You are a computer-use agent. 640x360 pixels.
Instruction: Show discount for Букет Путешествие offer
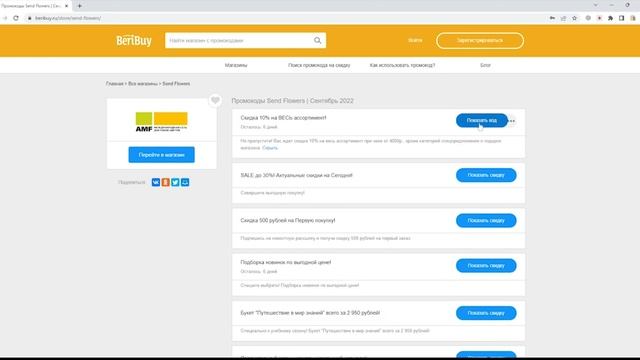click(x=486, y=313)
